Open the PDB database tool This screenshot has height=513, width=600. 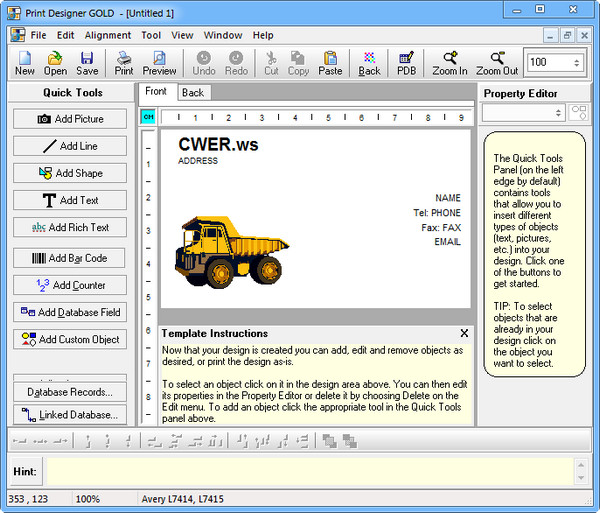point(406,62)
